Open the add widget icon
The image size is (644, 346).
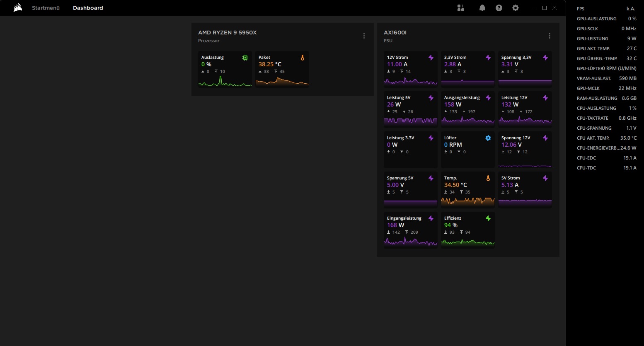click(461, 8)
